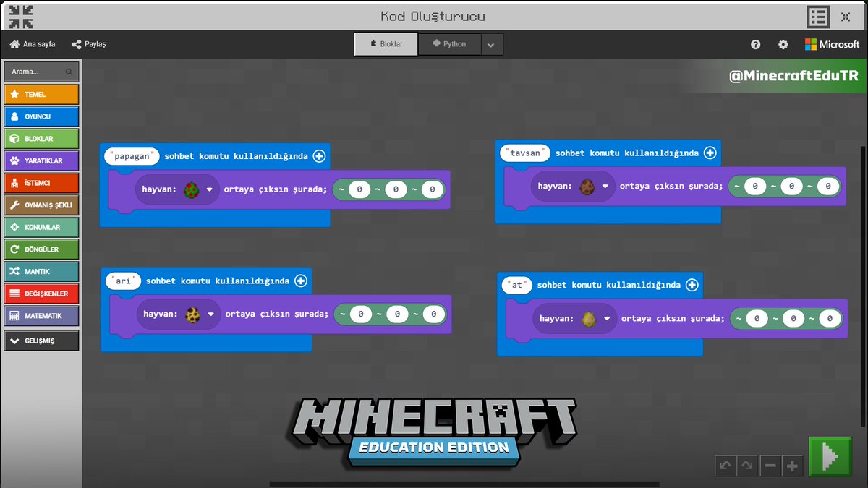Open the BLOKLAR block category

click(41, 139)
